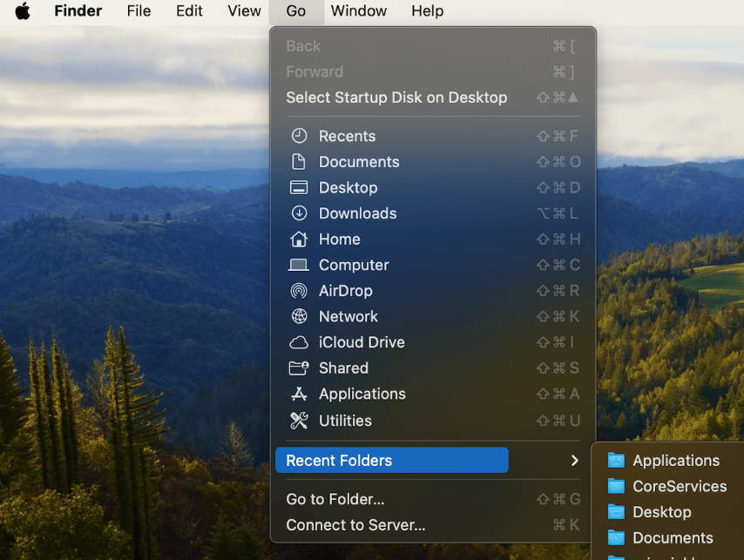This screenshot has width=744, height=560.
Task: Select AirDrop in the Go menu
Action: pyautogui.click(x=433, y=291)
